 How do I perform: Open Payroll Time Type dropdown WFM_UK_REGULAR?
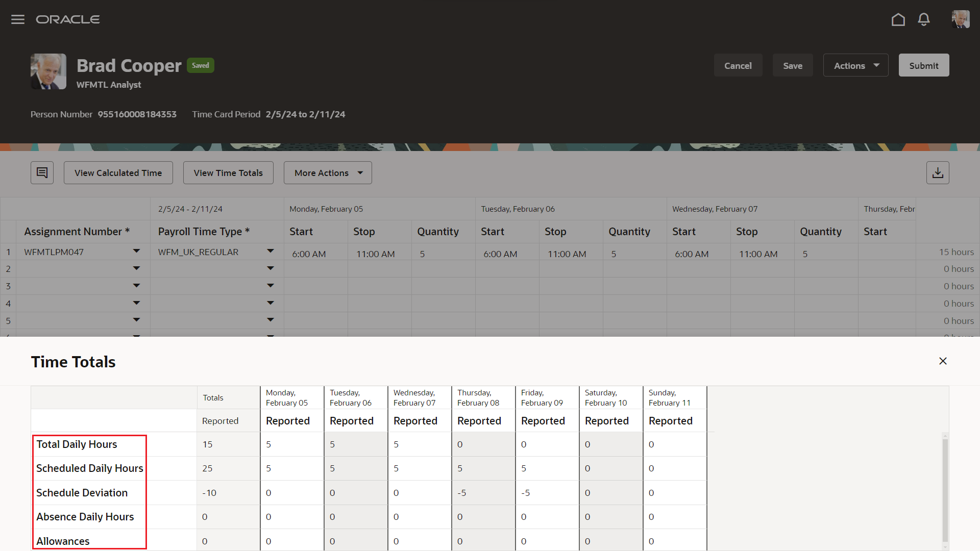[271, 251]
